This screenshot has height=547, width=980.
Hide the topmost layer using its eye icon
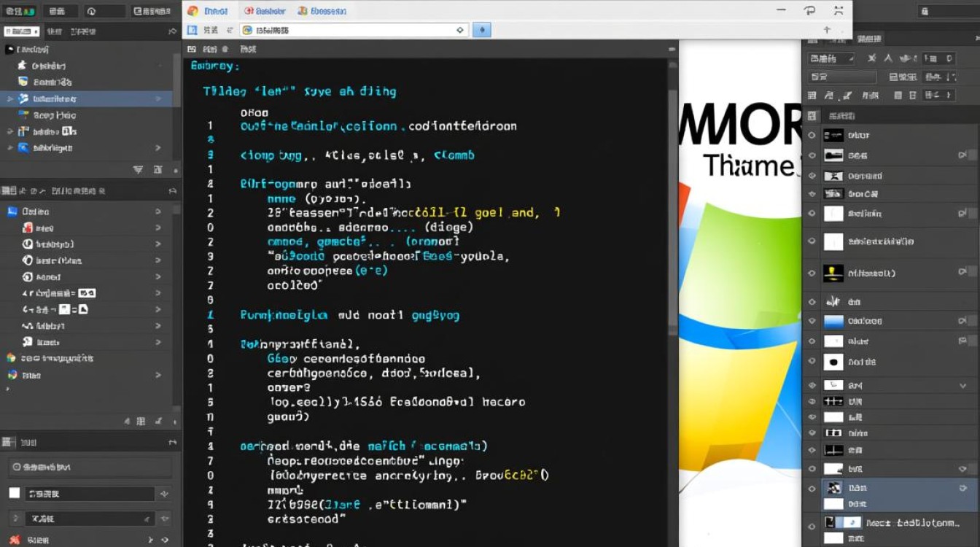click(x=812, y=135)
